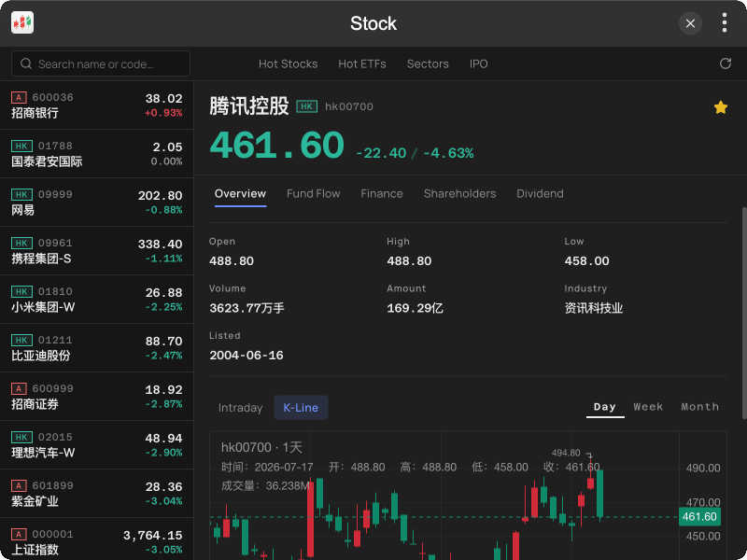Click the HK market badge beside 腾讯控股
This screenshot has width=747, height=560.
click(307, 106)
